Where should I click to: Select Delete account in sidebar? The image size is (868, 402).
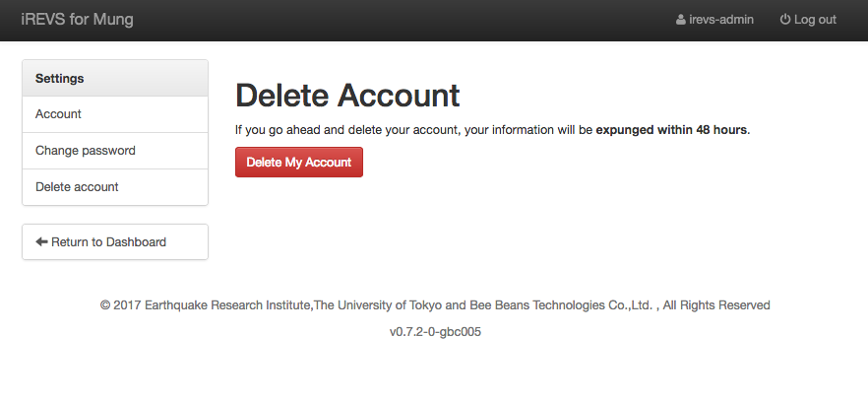77,187
